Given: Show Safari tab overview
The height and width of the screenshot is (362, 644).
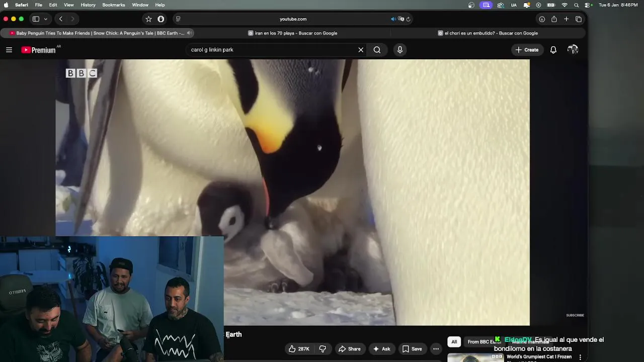Looking at the screenshot, I should 579,19.
